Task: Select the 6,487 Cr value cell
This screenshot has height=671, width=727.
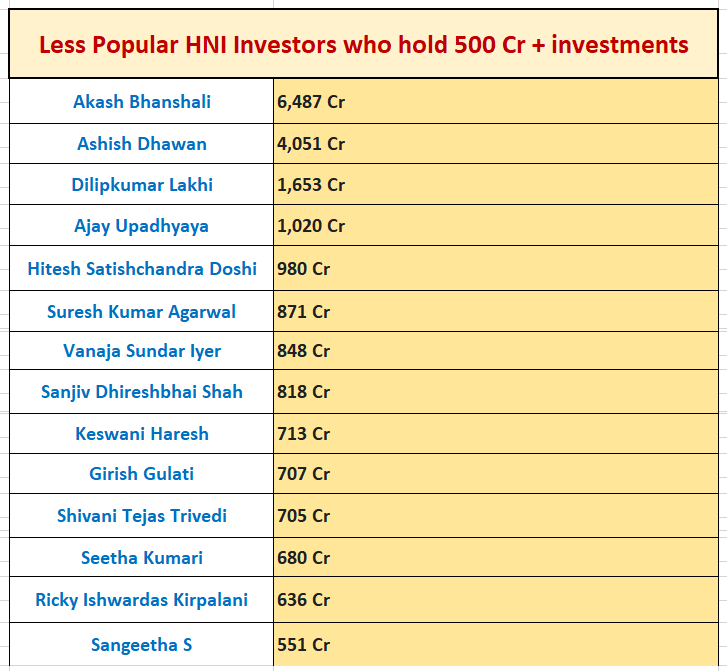Action: tap(496, 101)
